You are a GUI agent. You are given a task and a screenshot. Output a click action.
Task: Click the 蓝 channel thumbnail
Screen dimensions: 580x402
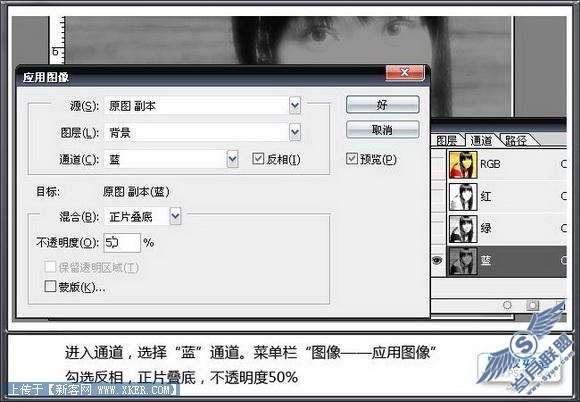coord(463,261)
